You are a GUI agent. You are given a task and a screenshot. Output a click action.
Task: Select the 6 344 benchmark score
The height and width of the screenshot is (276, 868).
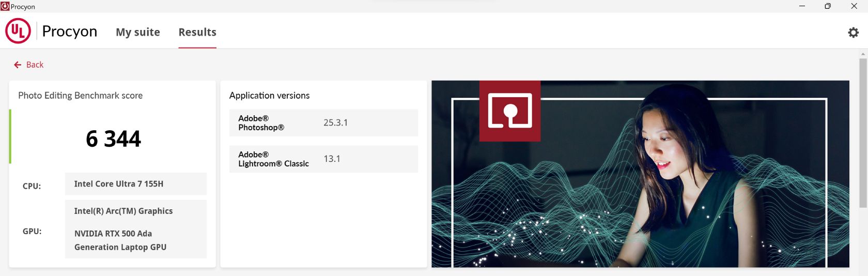click(113, 139)
